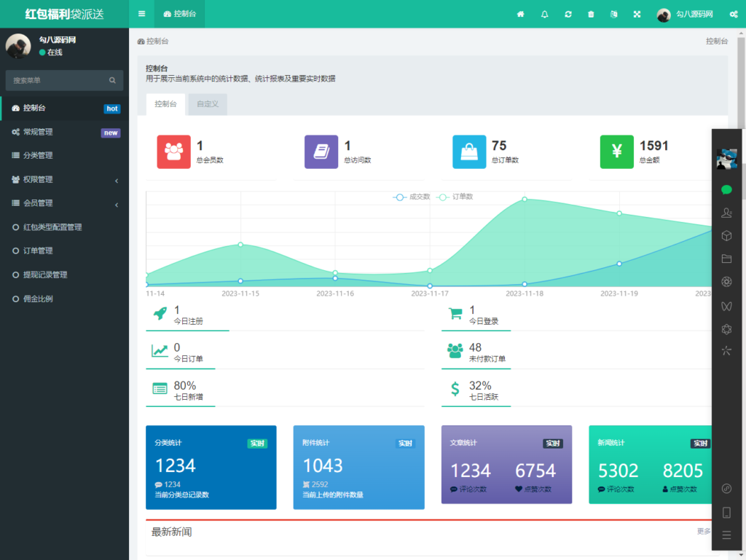This screenshot has height=560, width=746.
Task: Expand the 会员管理 sidebar menu
Action: (x=64, y=203)
